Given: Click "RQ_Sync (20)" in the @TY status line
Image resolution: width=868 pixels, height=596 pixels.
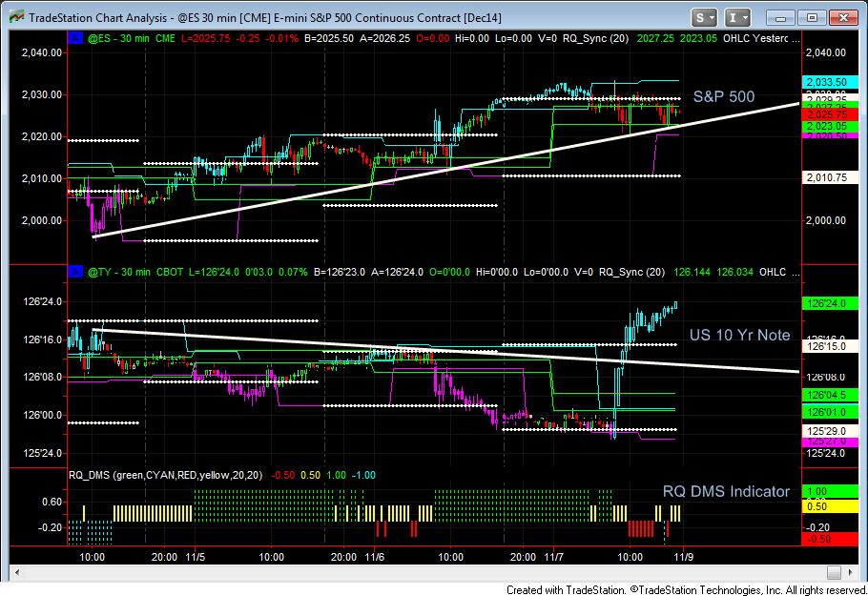Looking at the screenshot, I should click(631, 273).
